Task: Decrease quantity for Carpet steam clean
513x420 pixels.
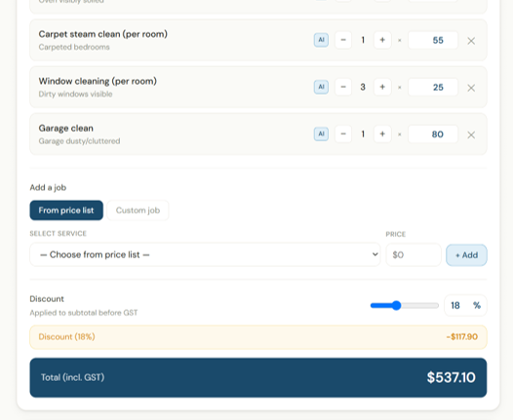Action: 343,40
